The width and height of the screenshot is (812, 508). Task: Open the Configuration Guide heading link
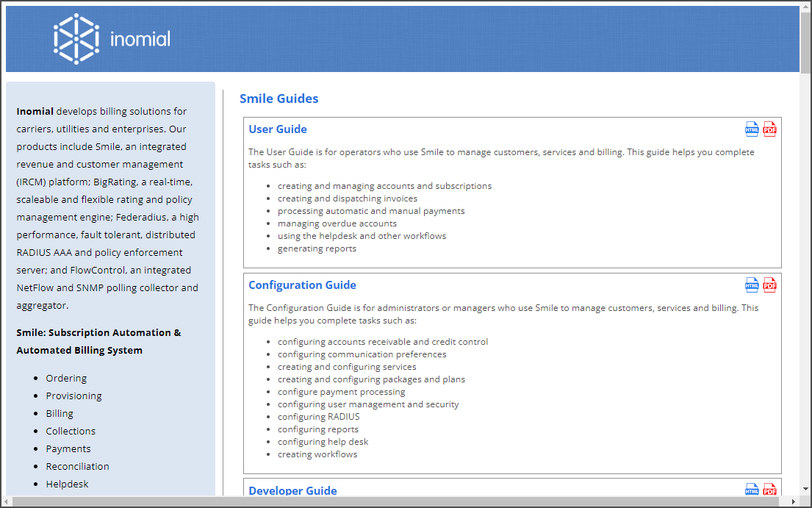point(303,285)
